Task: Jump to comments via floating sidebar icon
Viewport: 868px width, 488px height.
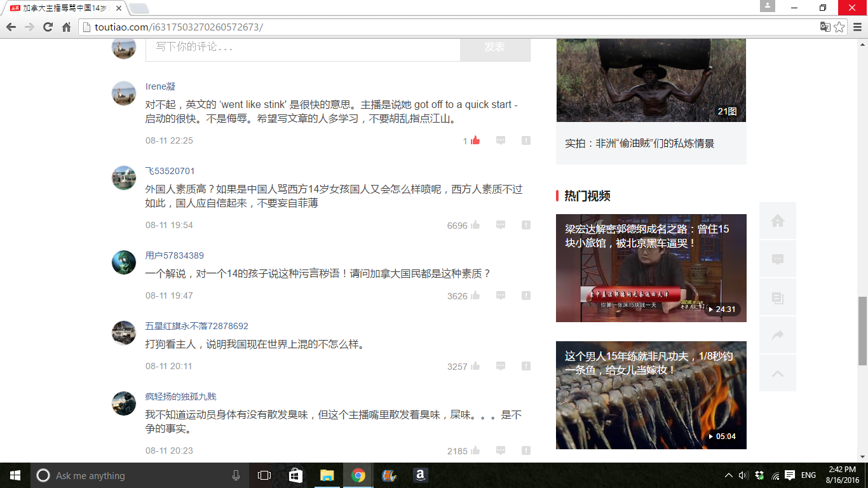Action: pos(777,259)
